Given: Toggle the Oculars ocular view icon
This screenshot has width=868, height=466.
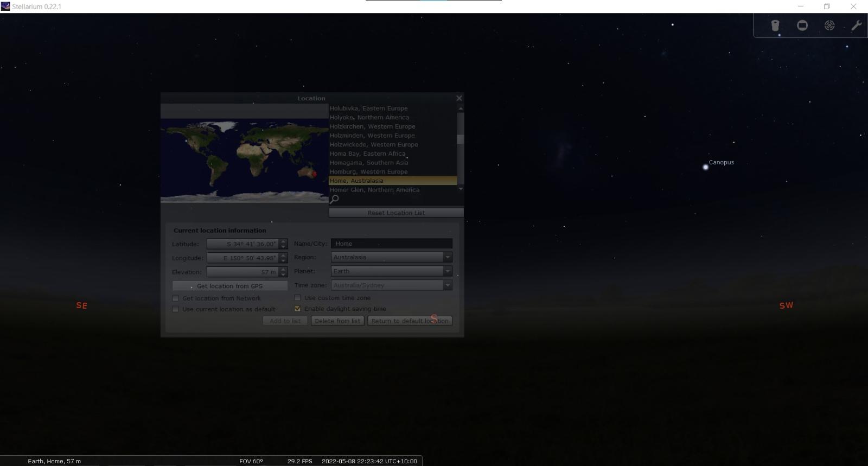Looking at the screenshot, I should [775, 25].
